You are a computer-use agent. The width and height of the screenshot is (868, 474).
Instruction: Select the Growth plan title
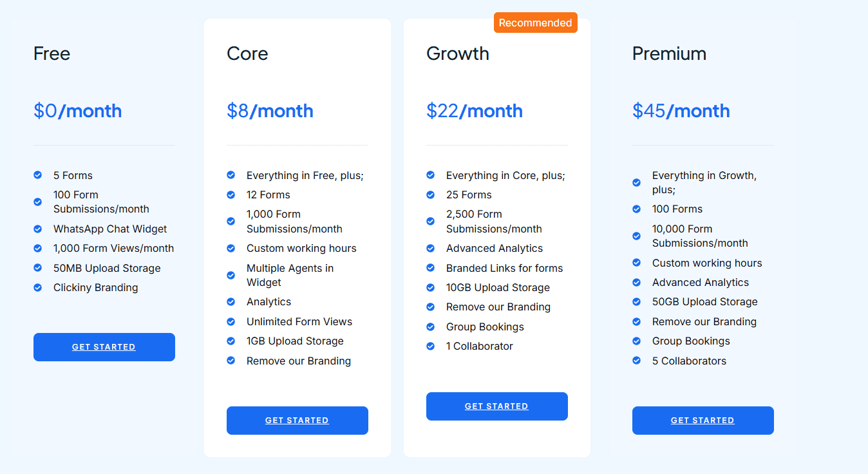click(x=457, y=53)
